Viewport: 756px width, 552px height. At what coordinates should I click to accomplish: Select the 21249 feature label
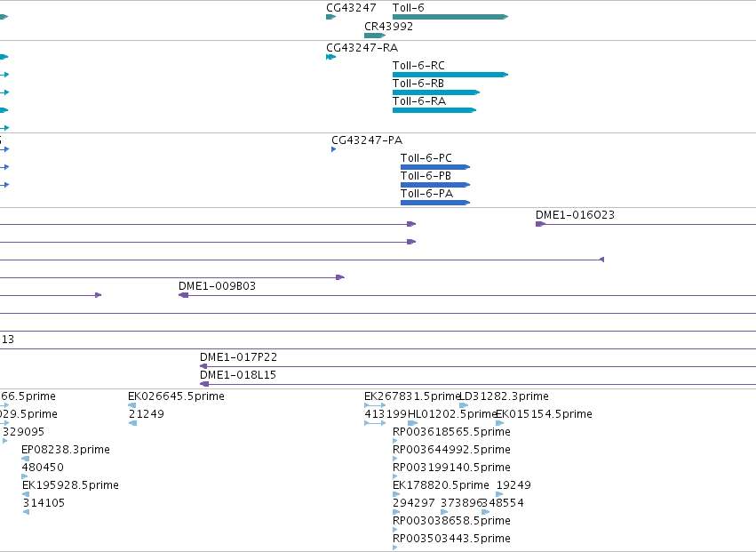[x=146, y=414]
